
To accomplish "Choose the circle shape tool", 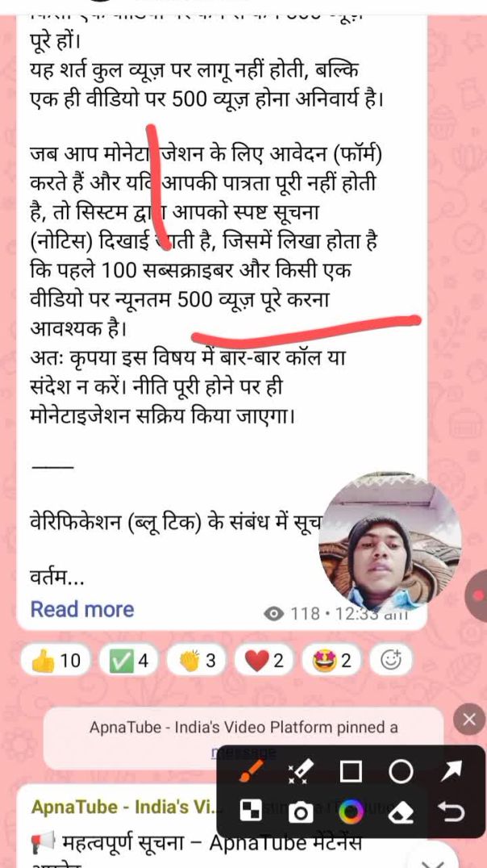I will coord(401,770).
